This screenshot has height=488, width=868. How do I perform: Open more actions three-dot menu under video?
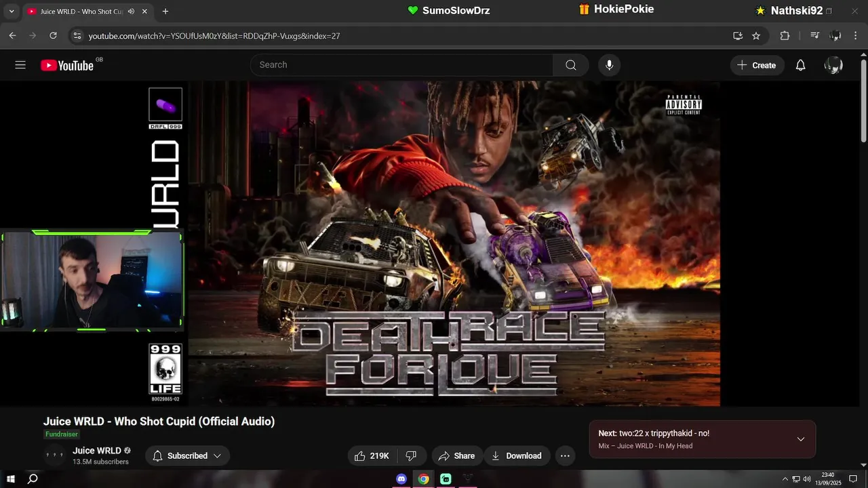click(x=565, y=456)
